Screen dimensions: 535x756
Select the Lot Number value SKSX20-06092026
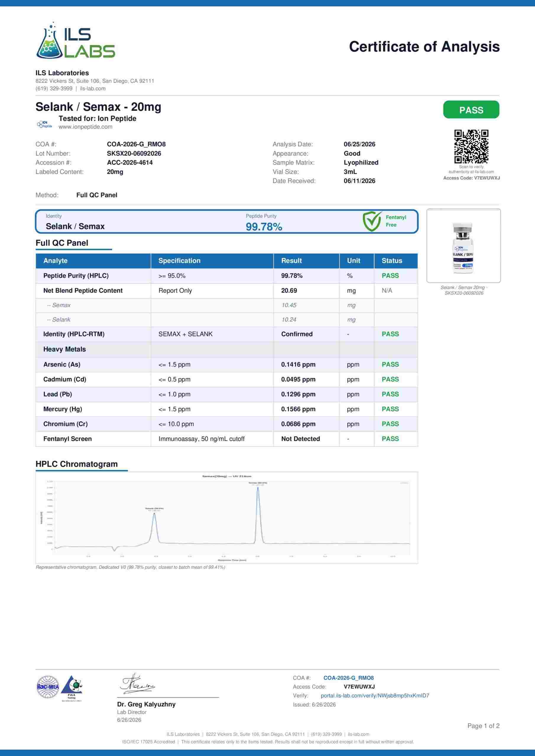pyautogui.click(x=134, y=154)
